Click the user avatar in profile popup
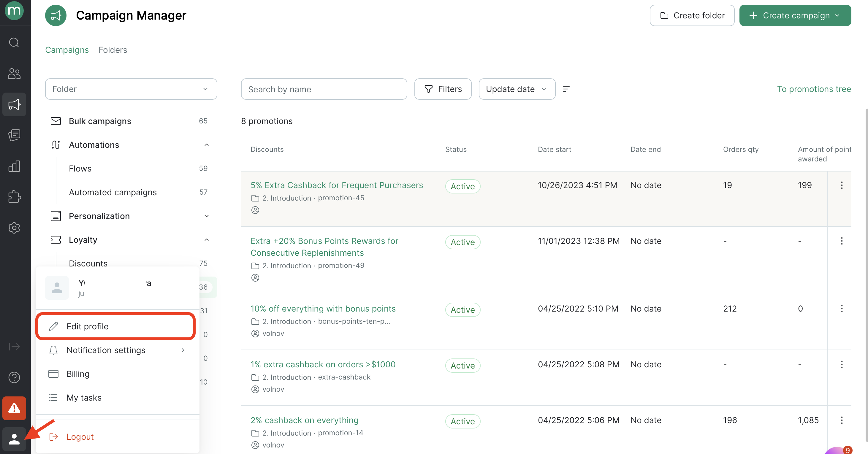868x454 pixels. click(x=57, y=288)
